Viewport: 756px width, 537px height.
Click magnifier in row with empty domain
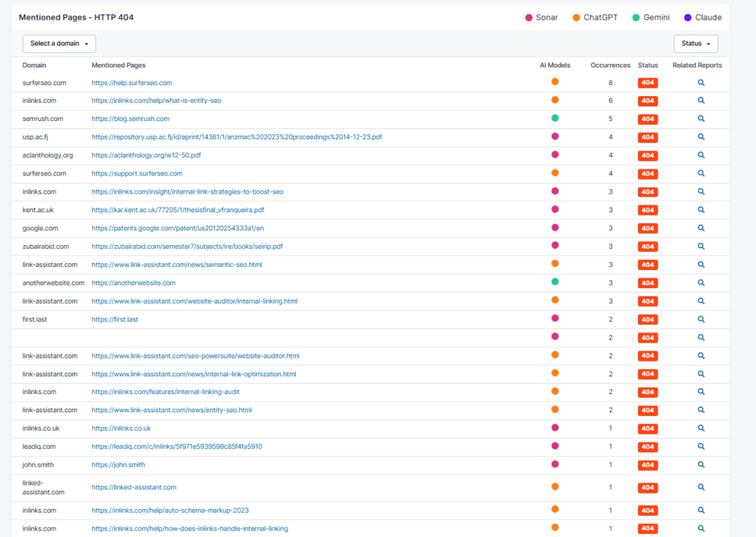[x=701, y=337]
